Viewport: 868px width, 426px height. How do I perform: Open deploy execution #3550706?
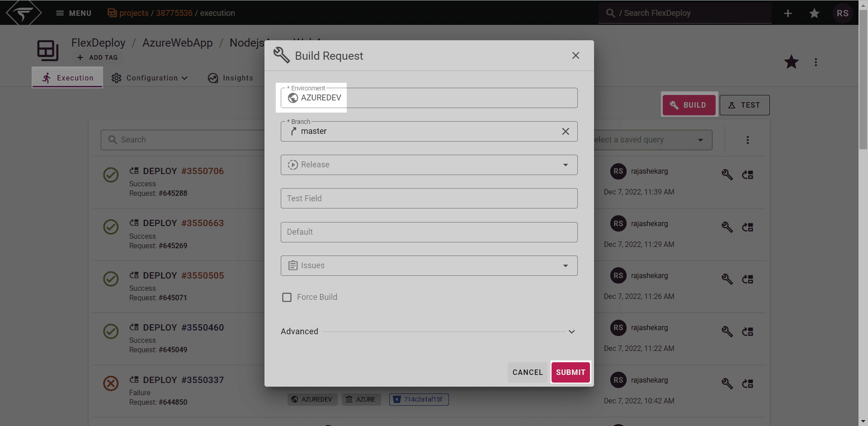pos(203,171)
